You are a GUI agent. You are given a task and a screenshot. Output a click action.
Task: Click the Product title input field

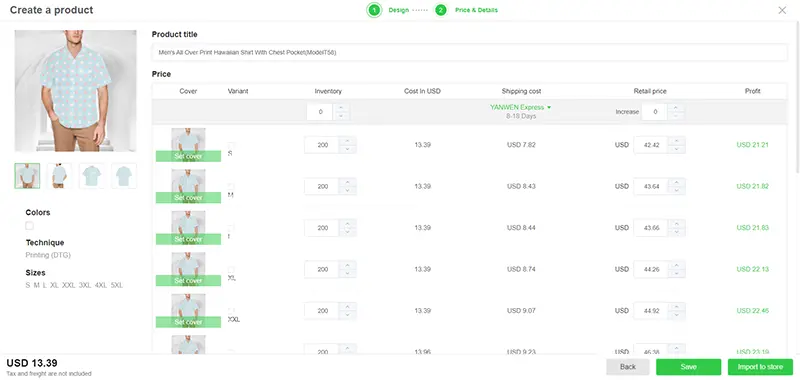point(469,53)
